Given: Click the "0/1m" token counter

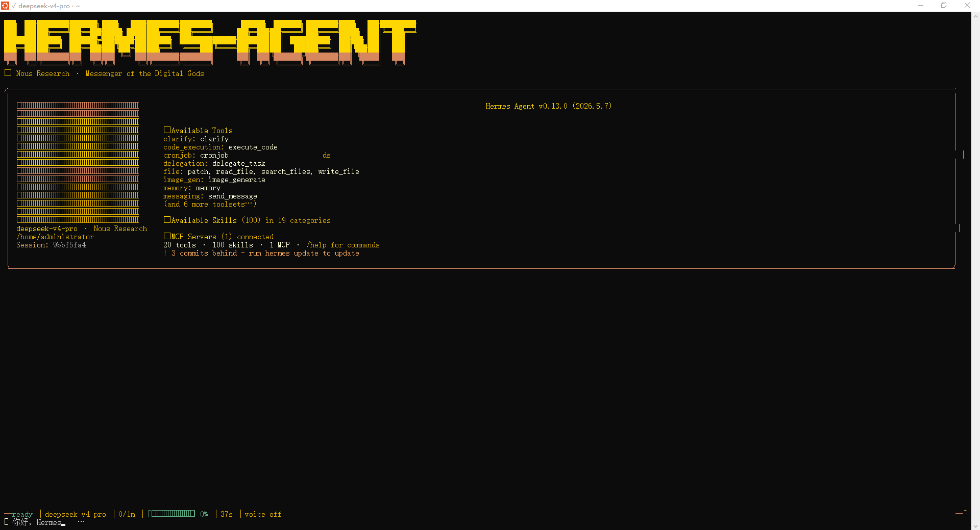Looking at the screenshot, I should click(x=127, y=514).
